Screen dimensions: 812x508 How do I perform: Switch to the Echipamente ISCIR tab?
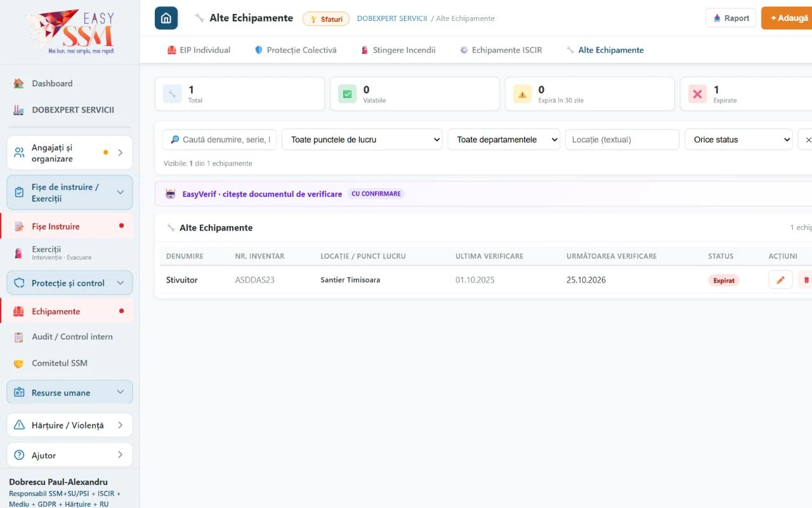pos(501,50)
